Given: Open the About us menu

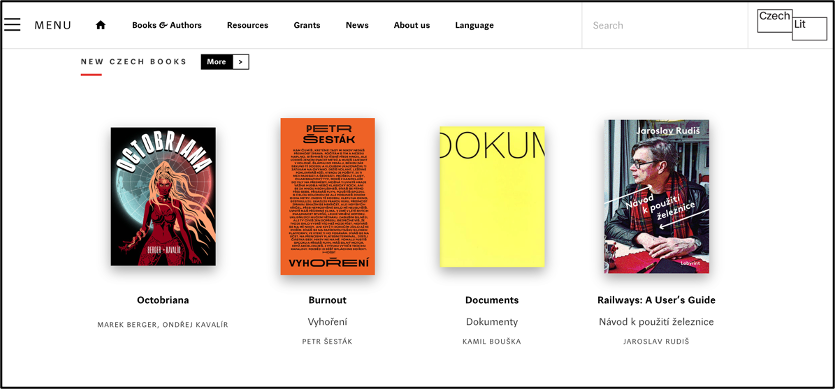Looking at the screenshot, I should 412,25.
